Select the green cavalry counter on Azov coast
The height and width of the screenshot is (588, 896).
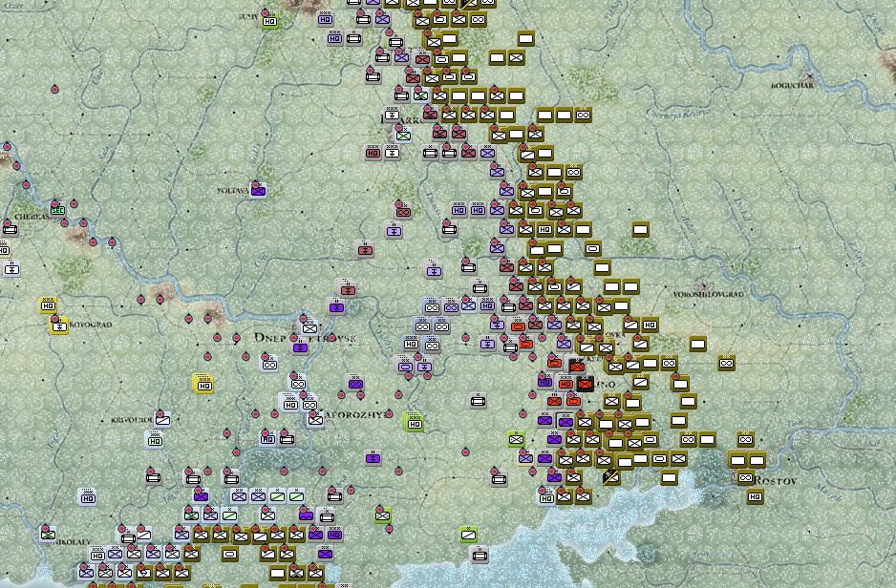469,535
